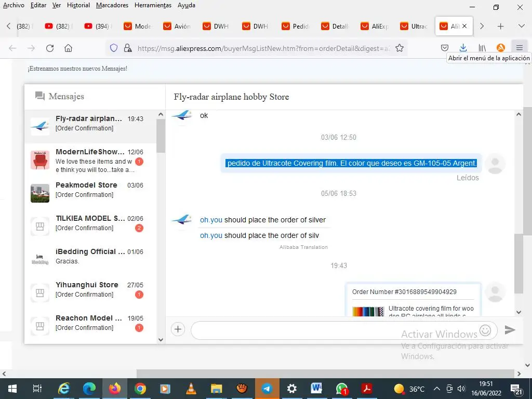
Task: Open the iBedding Official conversation
Action: tap(90, 259)
